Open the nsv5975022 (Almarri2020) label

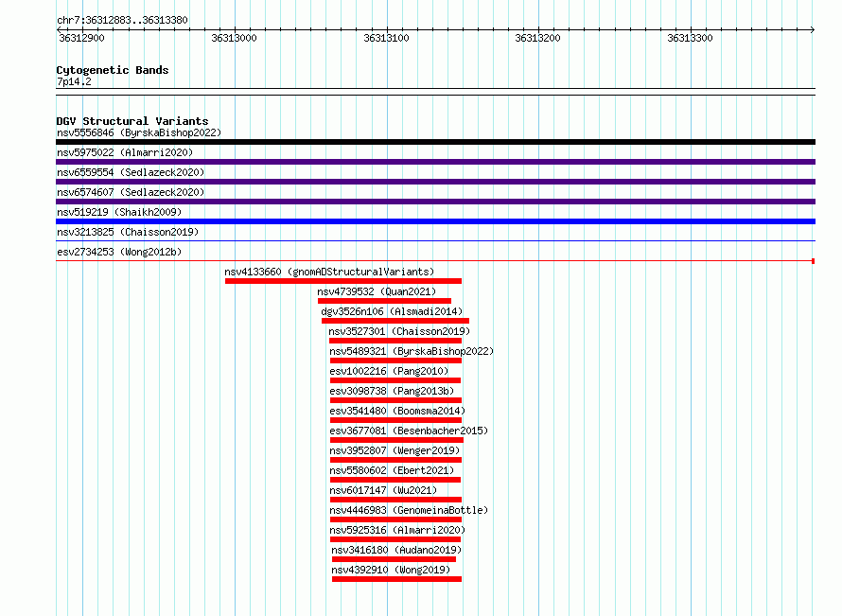(x=125, y=152)
